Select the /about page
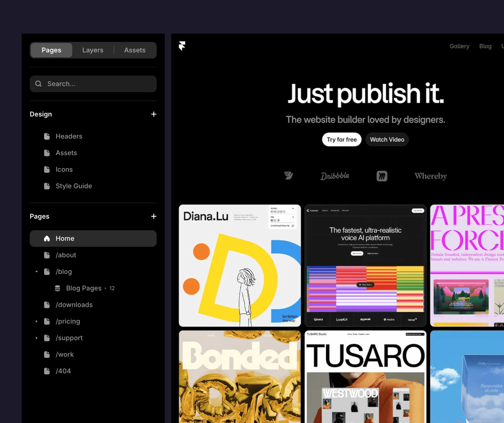 [x=93, y=255]
